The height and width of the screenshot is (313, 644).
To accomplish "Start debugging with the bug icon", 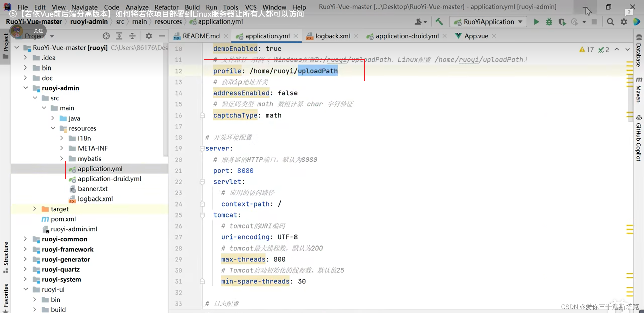I will [x=549, y=22].
